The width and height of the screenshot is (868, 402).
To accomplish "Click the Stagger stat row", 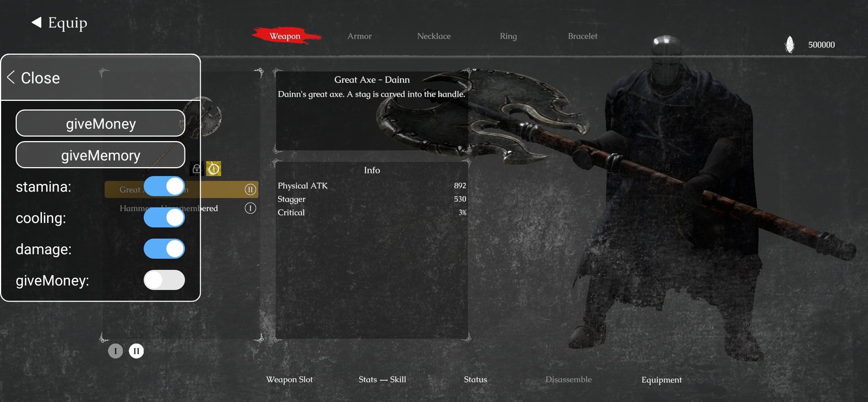I will coord(372,199).
